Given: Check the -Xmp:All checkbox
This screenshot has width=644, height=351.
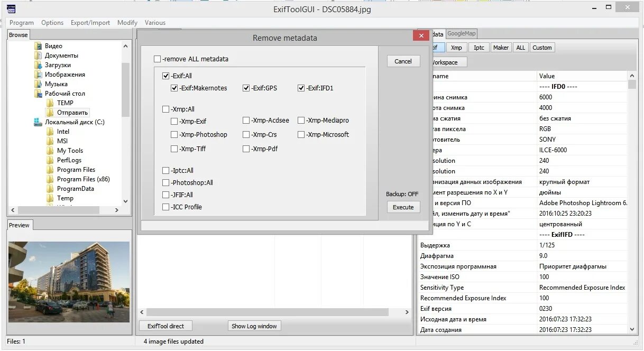Looking at the screenshot, I should point(166,109).
